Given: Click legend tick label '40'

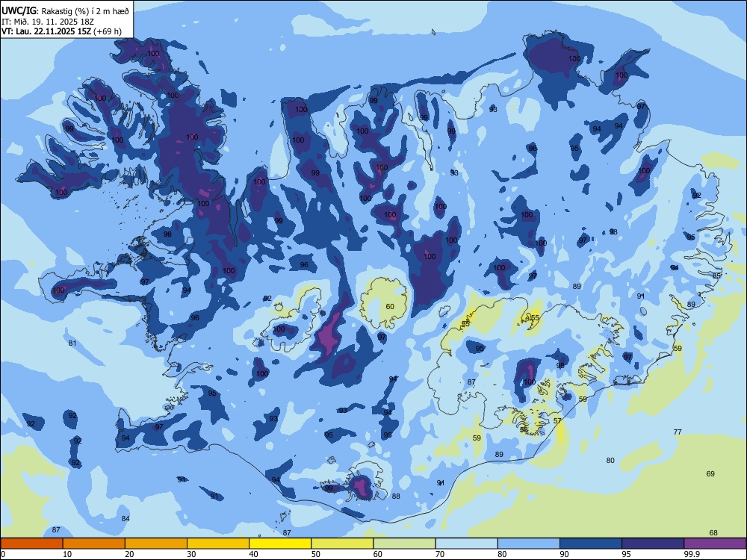Looking at the screenshot, I should (253, 554).
